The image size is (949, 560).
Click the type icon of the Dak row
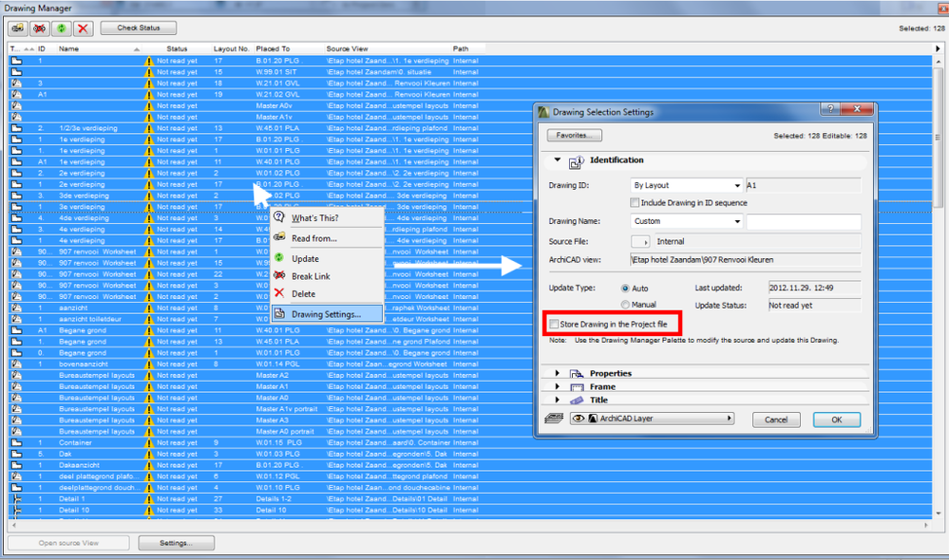pyautogui.click(x=16, y=454)
